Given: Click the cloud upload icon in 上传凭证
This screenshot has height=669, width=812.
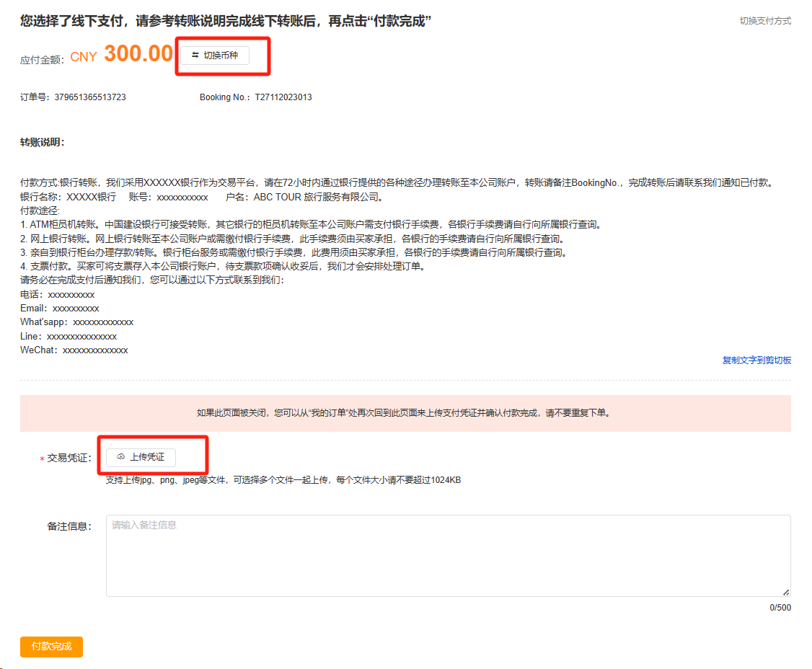Looking at the screenshot, I should tap(120, 457).
